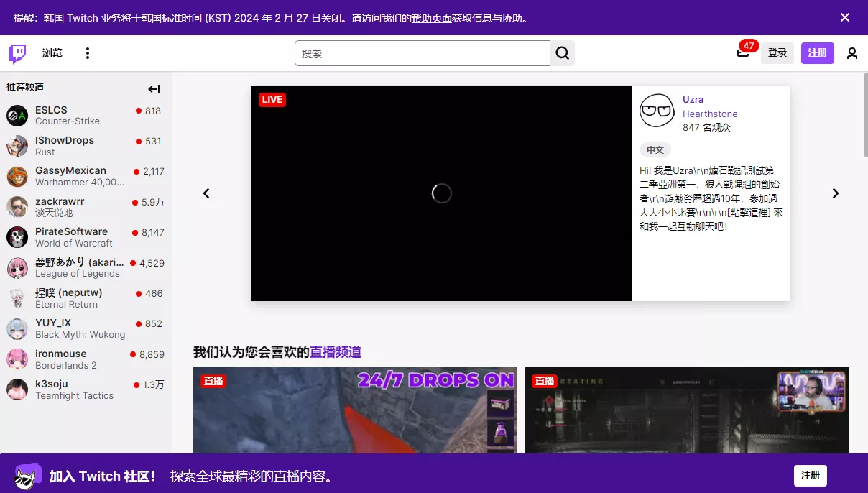Open the ironmouse channel avatar
This screenshot has height=493, width=868.
[x=17, y=359]
